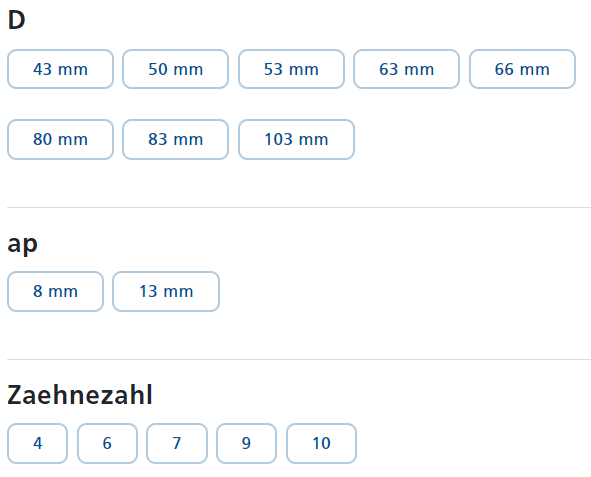The width and height of the screenshot is (591, 477).
Task: Pick Zaehnezahl 7 filter
Action: tap(177, 443)
